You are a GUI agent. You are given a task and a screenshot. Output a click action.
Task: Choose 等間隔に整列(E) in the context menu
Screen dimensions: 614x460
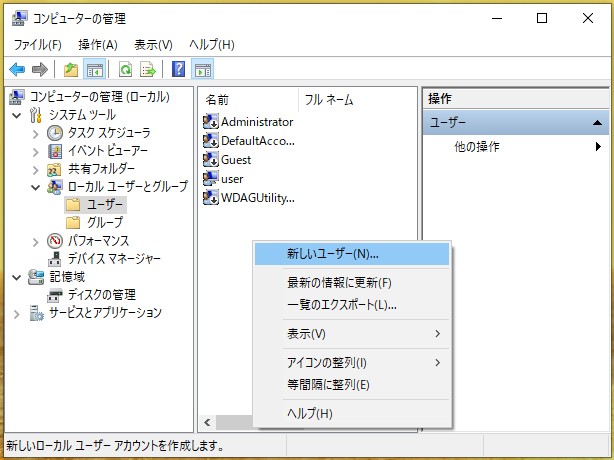(x=352, y=384)
